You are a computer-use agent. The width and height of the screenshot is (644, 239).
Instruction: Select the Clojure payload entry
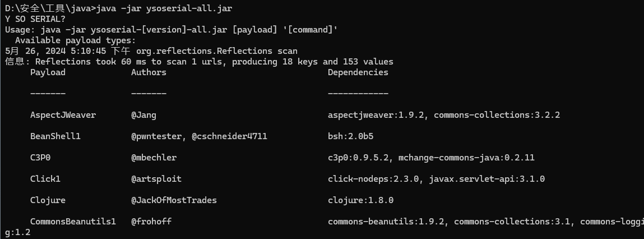[x=48, y=200]
